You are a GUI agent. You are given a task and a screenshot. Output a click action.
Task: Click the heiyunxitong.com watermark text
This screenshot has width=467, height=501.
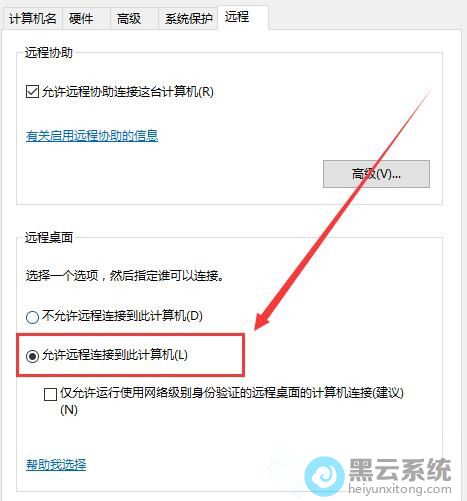point(400,489)
